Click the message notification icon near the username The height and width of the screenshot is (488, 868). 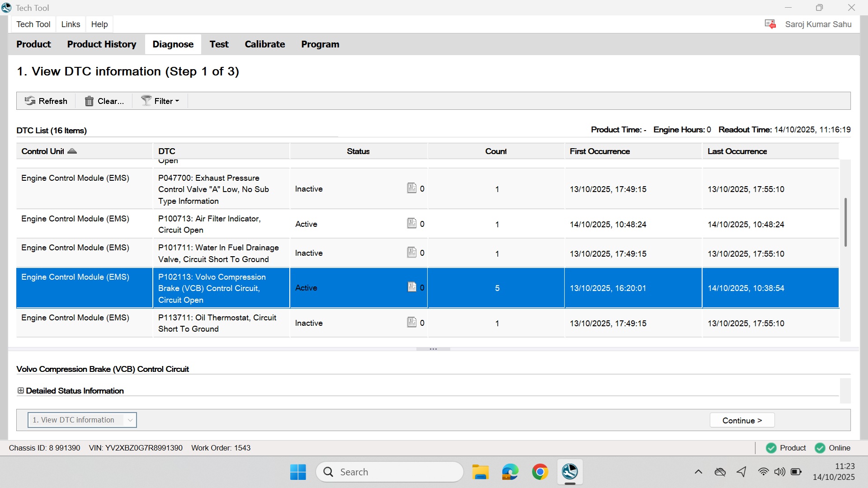(x=770, y=24)
